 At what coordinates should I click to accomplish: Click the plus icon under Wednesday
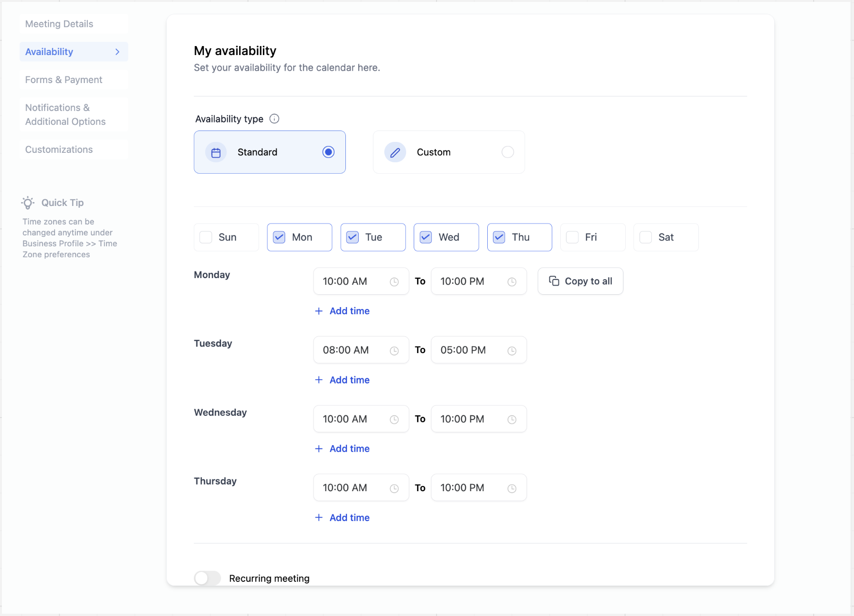click(x=319, y=448)
